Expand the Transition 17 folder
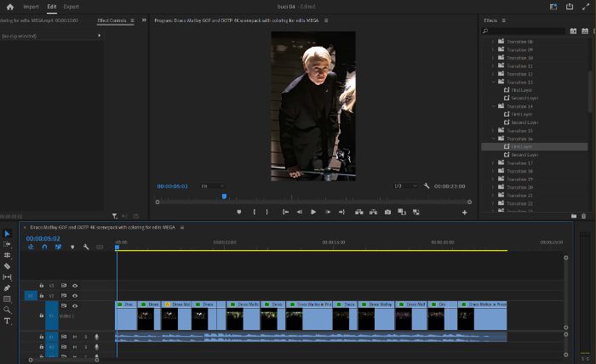This screenshot has height=364, width=596. 494,162
